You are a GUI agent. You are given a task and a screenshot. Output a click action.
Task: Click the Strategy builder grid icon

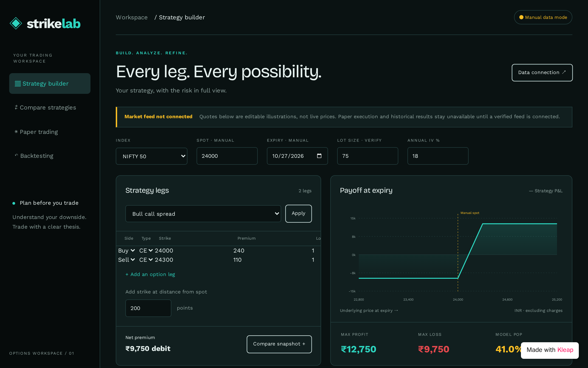(18, 83)
